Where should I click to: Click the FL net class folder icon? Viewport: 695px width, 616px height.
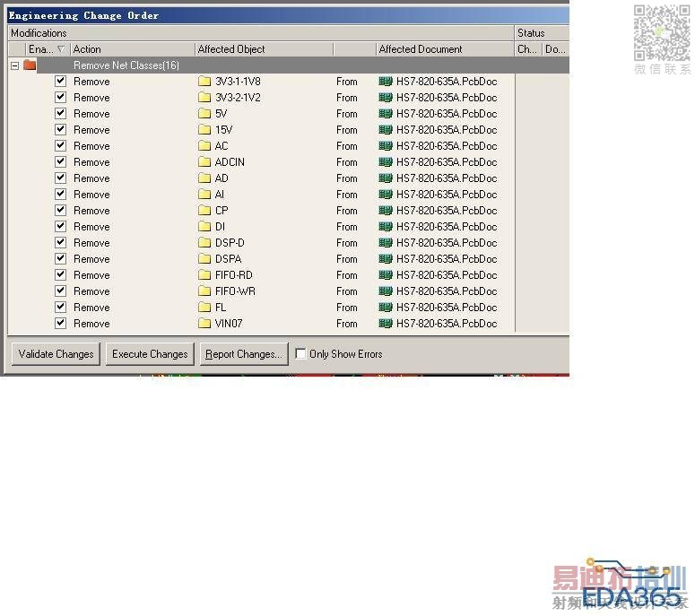pyautogui.click(x=204, y=308)
